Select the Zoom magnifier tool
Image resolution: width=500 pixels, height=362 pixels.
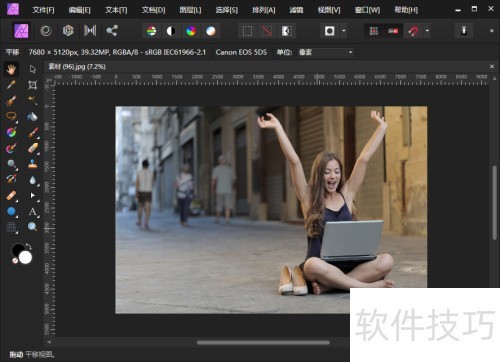[32, 227]
